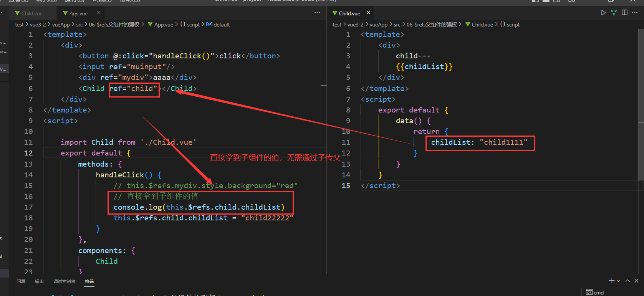Open terminal launch profile dropdown arrow
The image size is (644, 296).
click(618, 281)
